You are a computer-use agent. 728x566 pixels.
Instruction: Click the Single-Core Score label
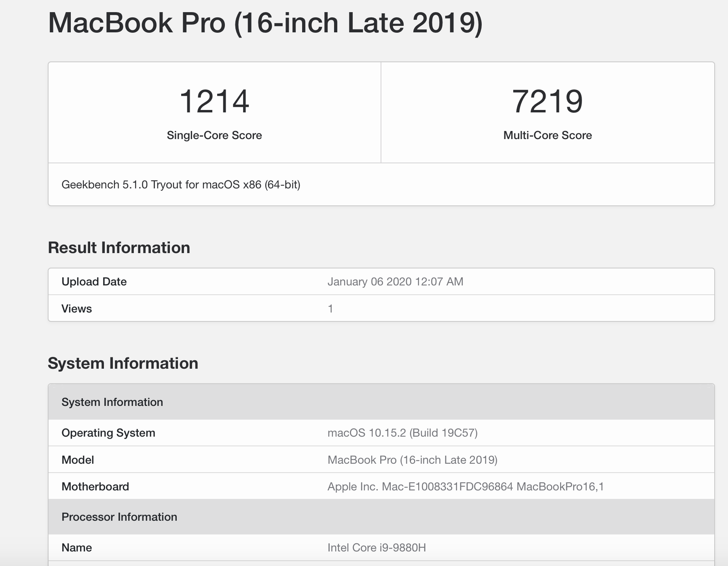point(214,135)
